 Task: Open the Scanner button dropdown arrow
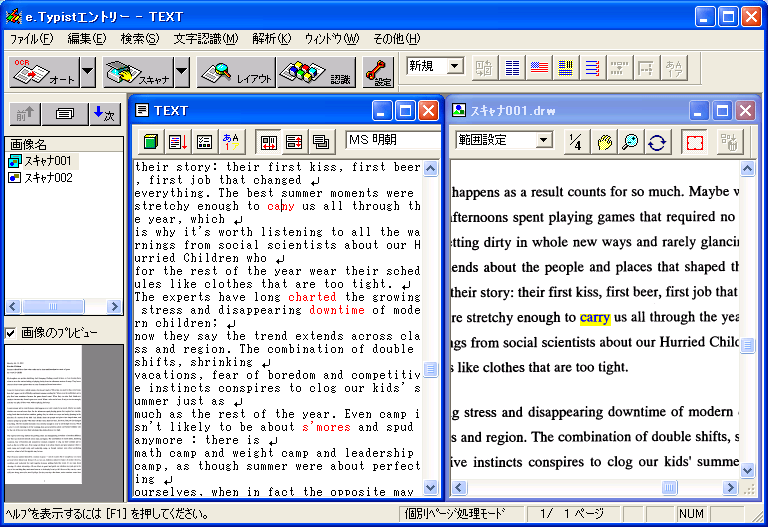(182, 72)
